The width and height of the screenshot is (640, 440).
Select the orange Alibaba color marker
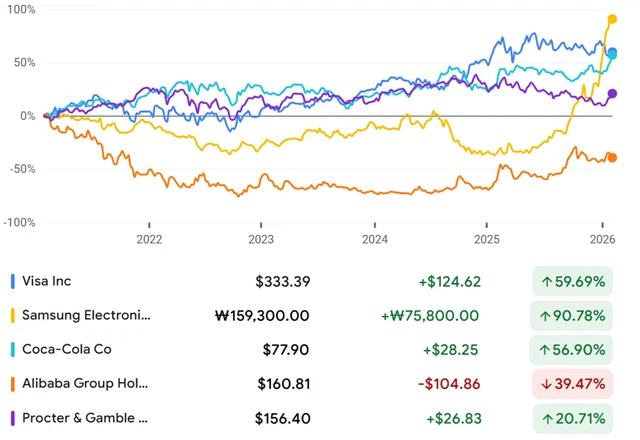[11, 384]
